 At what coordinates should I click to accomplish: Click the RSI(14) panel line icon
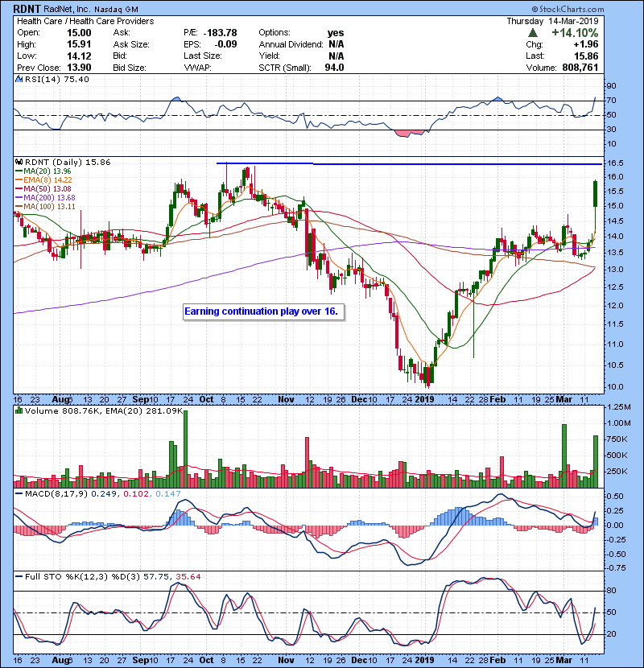tap(19, 79)
